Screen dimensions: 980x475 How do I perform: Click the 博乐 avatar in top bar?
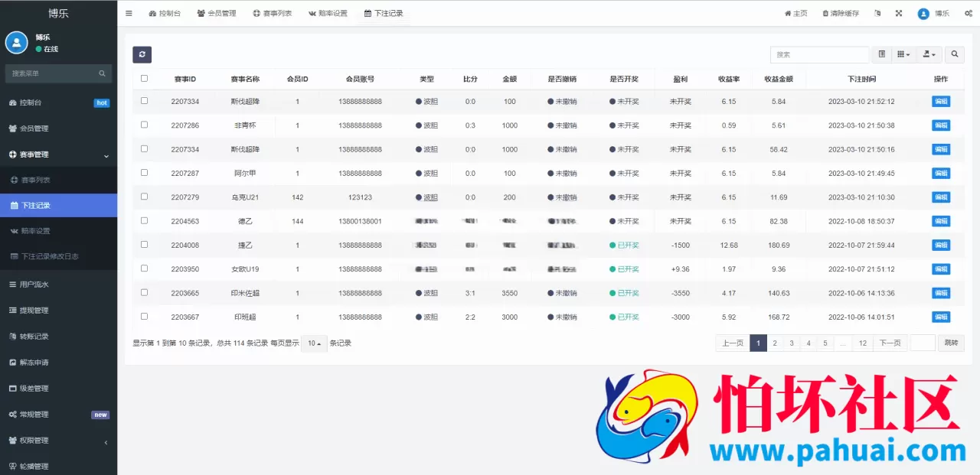[923, 13]
